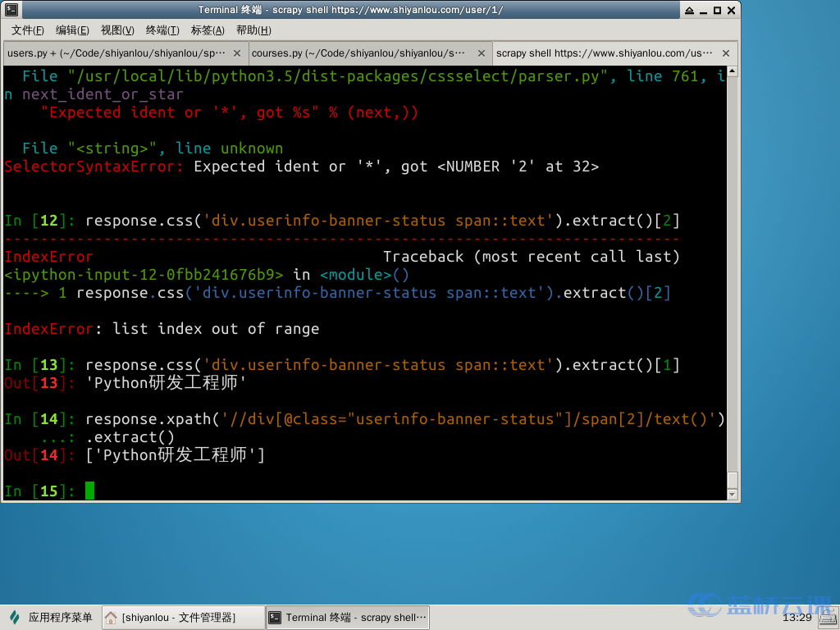Switch to the users.py terminal tab
Image resolution: width=840 pixels, height=630 pixels.
(125, 53)
